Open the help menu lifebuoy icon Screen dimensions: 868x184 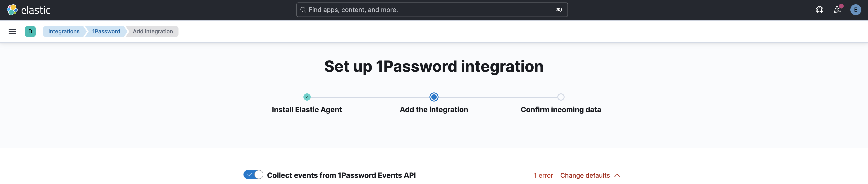[820, 10]
